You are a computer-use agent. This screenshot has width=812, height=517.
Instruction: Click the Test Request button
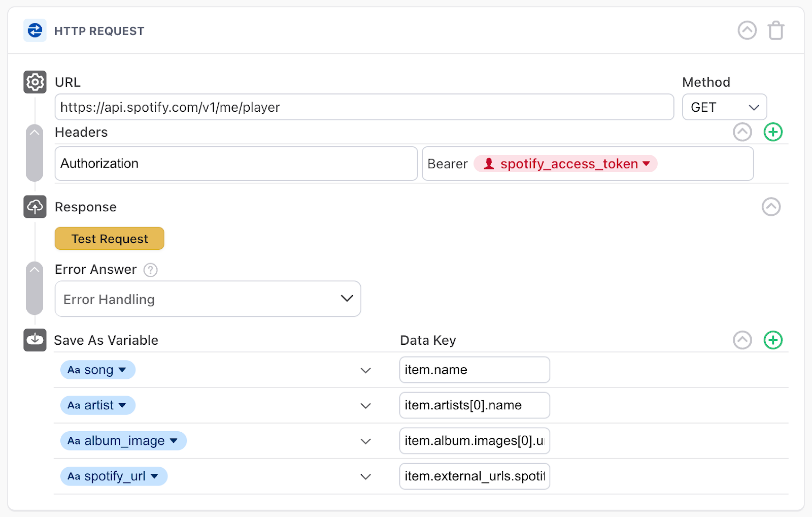(109, 239)
